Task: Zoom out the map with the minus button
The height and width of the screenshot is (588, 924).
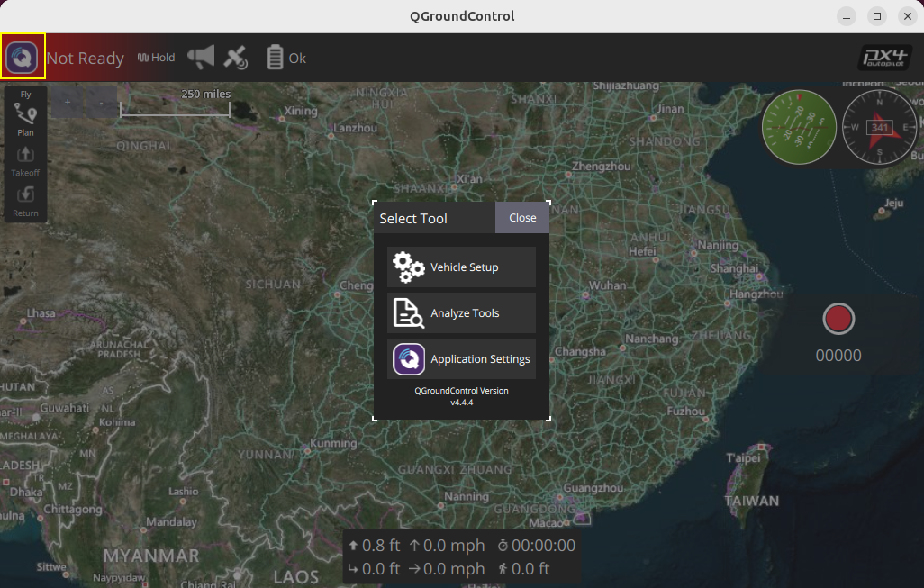Action: pos(101,103)
